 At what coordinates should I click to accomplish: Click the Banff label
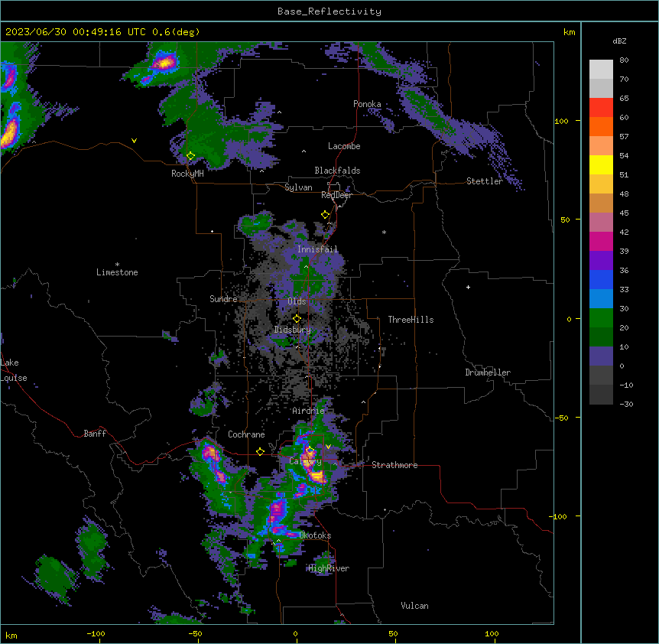(x=95, y=434)
